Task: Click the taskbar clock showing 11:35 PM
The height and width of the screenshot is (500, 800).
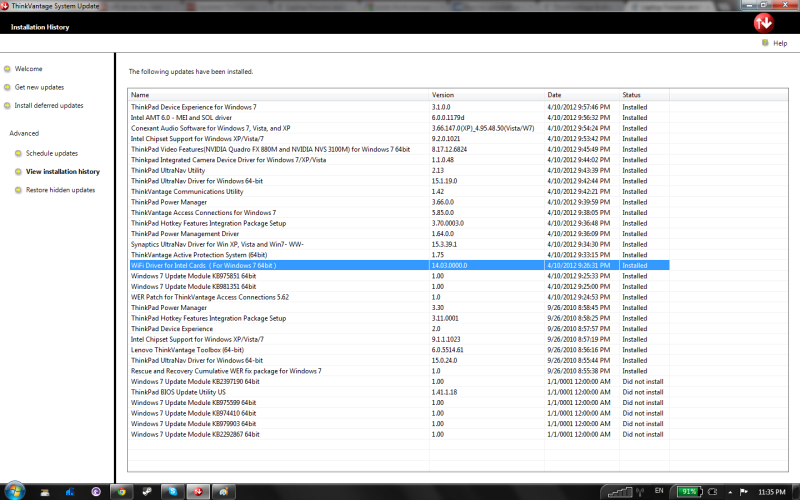Action: point(771,492)
